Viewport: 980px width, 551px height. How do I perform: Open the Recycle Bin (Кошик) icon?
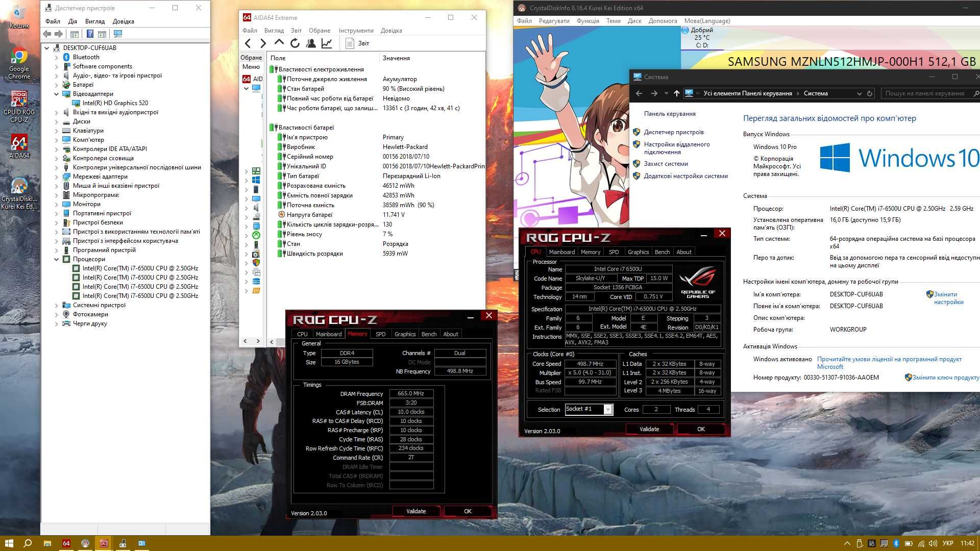[19, 16]
